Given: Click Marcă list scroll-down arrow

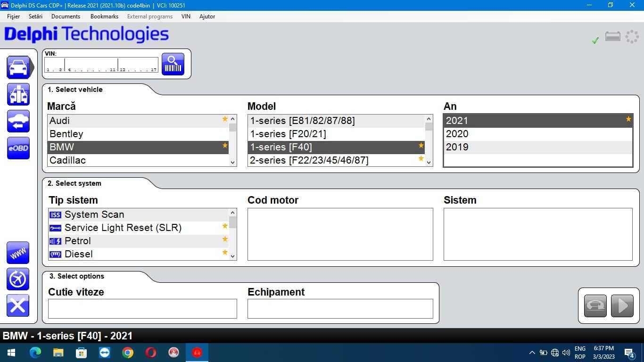Looking at the screenshot, I should [x=232, y=162].
